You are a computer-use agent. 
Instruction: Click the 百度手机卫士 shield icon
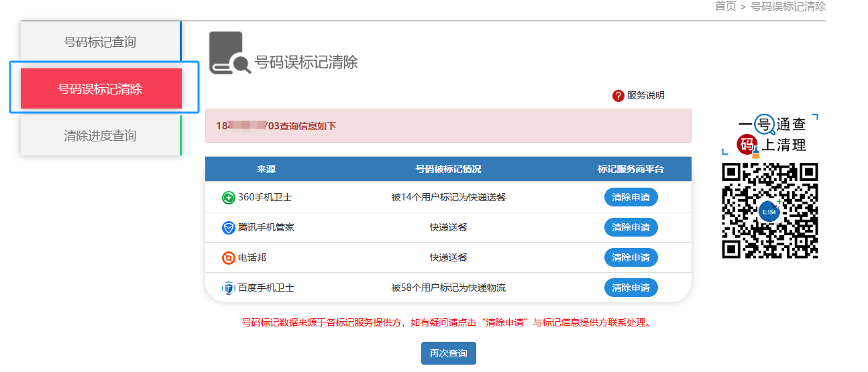pos(229,288)
